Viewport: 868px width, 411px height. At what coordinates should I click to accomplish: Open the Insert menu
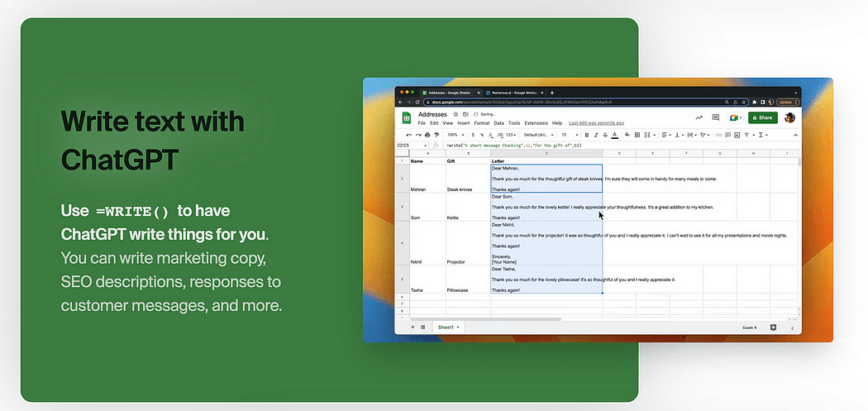[463, 123]
